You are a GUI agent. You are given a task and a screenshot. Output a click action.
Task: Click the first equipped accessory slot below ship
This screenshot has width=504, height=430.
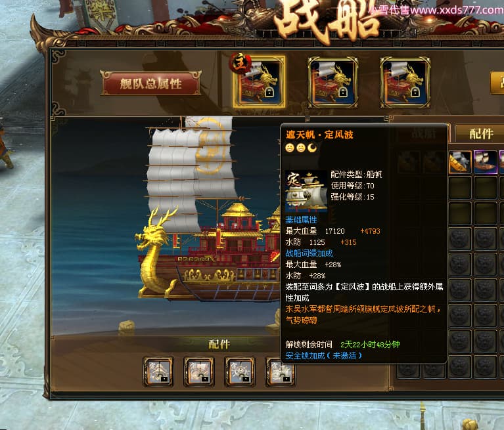tap(158, 372)
